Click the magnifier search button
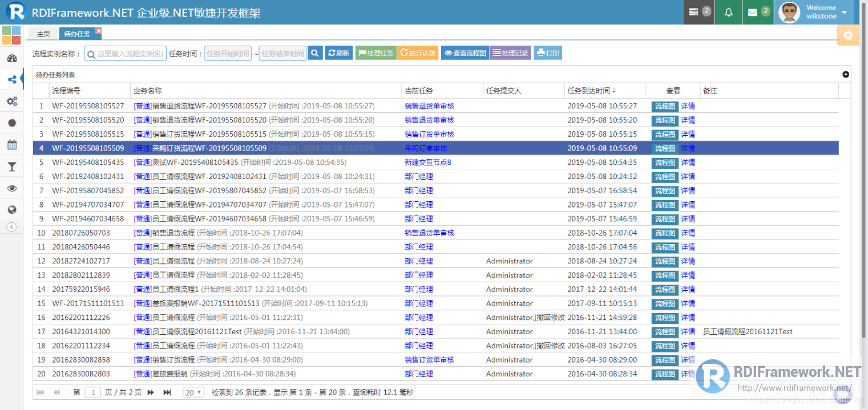The image size is (868, 410). coord(315,53)
